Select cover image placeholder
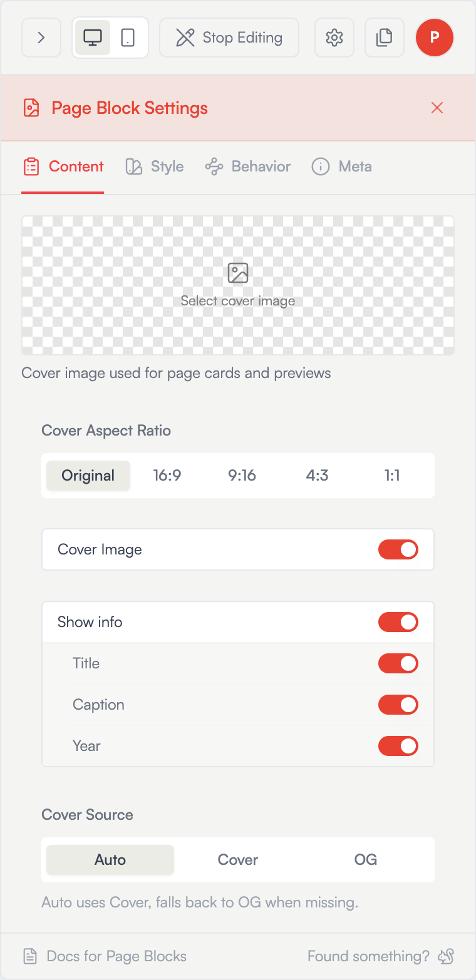 (x=238, y=285)
